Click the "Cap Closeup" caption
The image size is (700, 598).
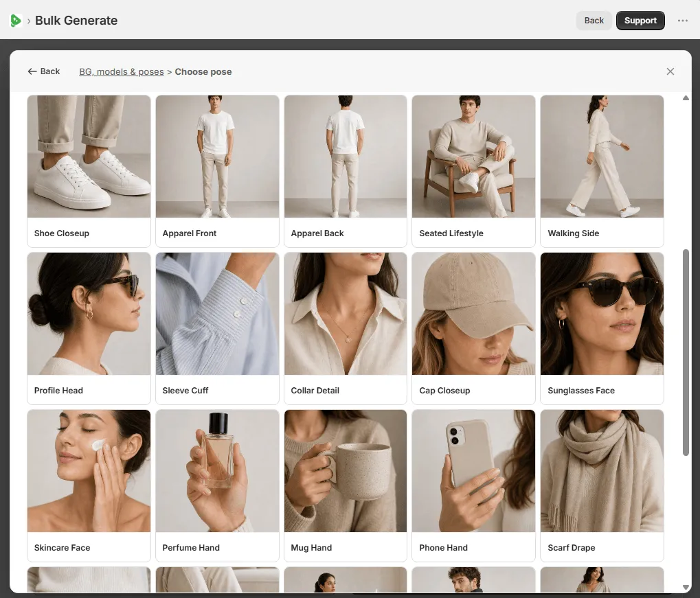444,390
